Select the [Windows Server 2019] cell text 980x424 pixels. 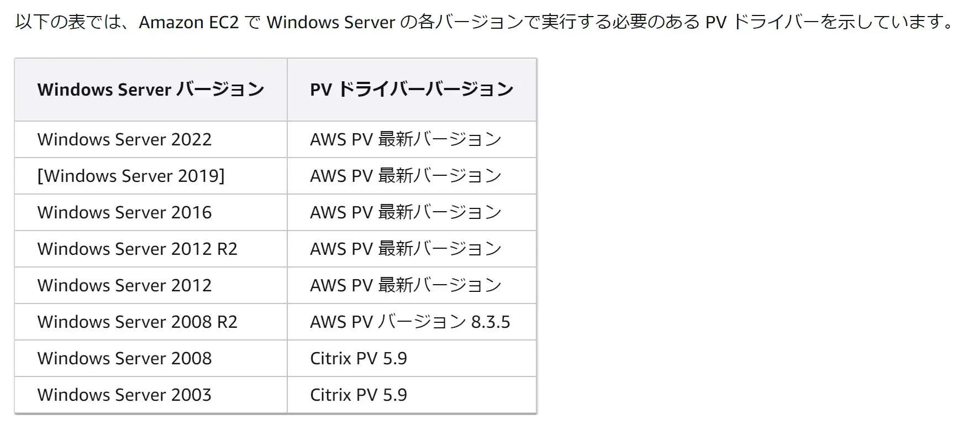click(x=131, y=176)
